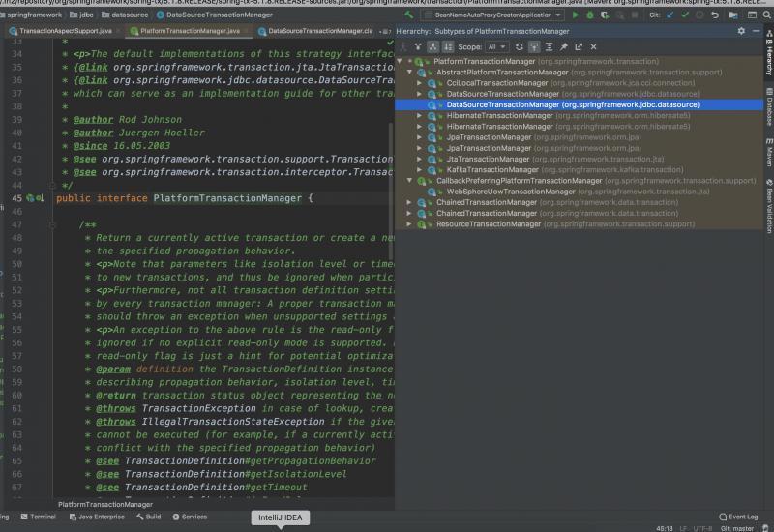The height and width of the screenshot is (532, 774).
Task: Refresh the hierarchy tree
Action: coord(520,46)
